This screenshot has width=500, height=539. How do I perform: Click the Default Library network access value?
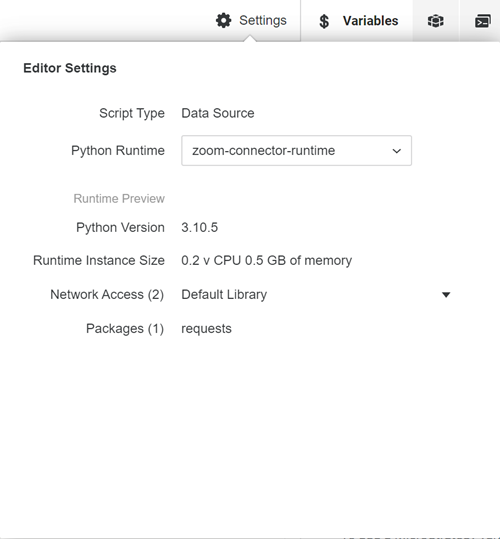[224, 295]
